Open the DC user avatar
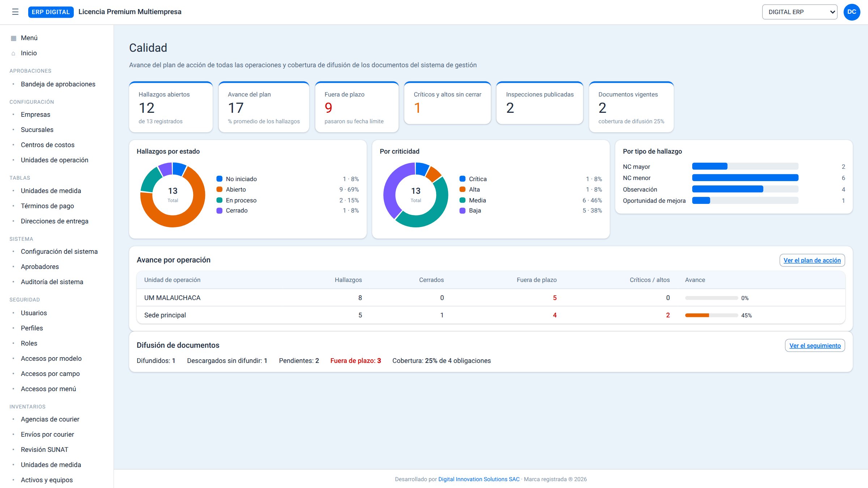Image resolution: width=868 pixels, height=488 pixels. (852, 12)
